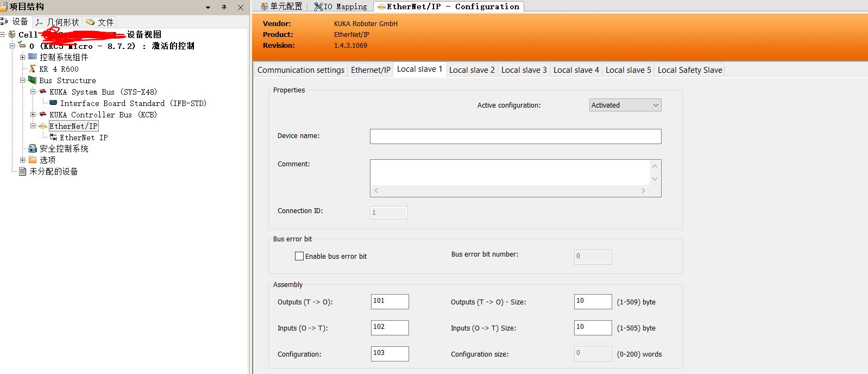This screenshot has width=868, height=374.
Task: Collapse the EtherNet/IP tree node
Action: pos(33,126)
